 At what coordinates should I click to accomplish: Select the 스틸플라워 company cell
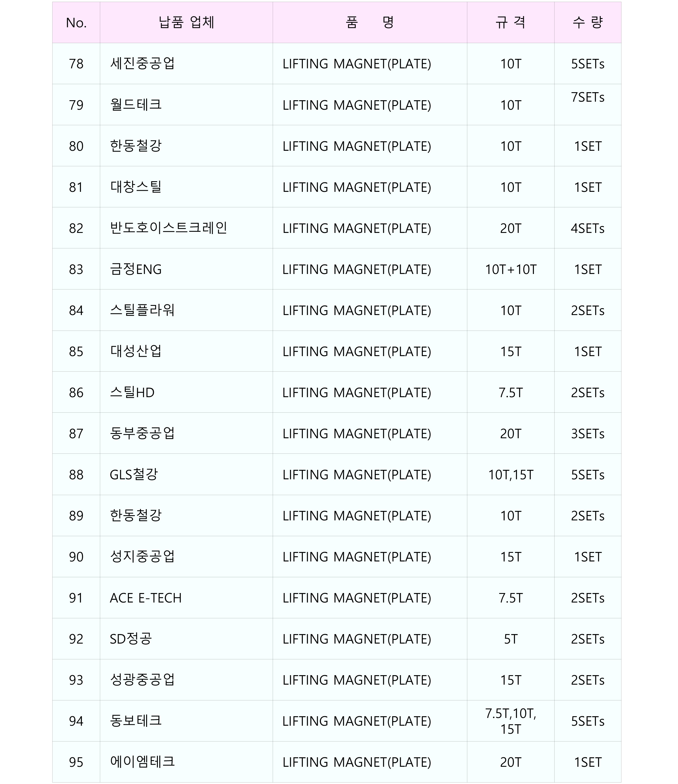click(142, 310)
